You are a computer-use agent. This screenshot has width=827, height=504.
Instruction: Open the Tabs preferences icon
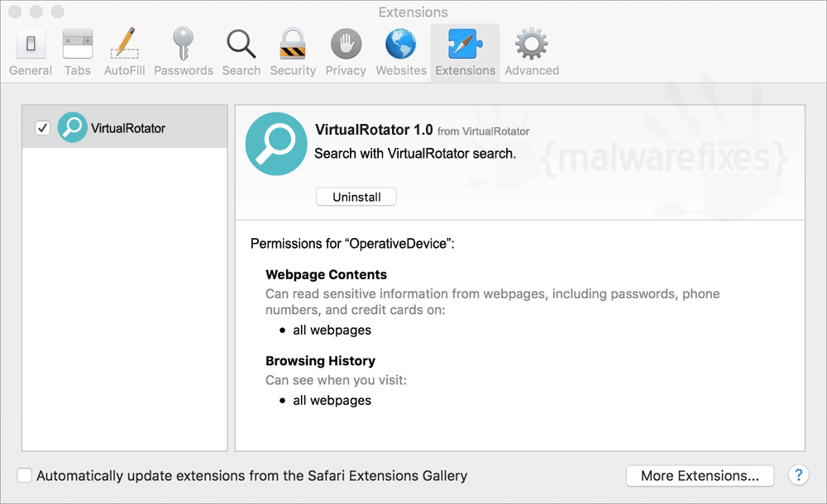pos(78,44)
